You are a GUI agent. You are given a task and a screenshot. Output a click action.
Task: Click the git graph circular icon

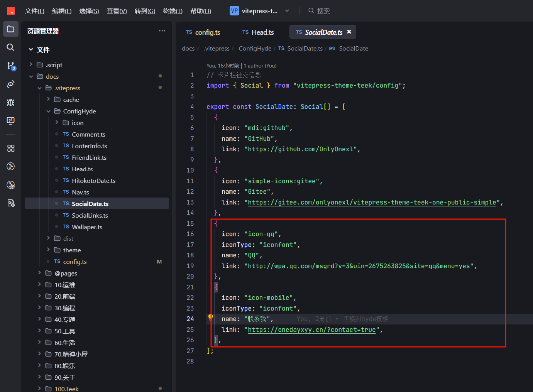pyautogui.click(x=11, y=166)
